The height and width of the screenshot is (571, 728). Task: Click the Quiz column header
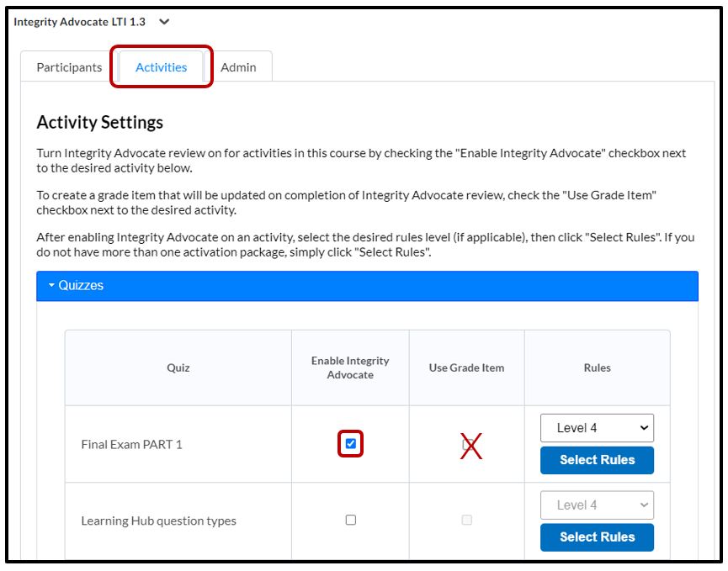click(178, 367)
